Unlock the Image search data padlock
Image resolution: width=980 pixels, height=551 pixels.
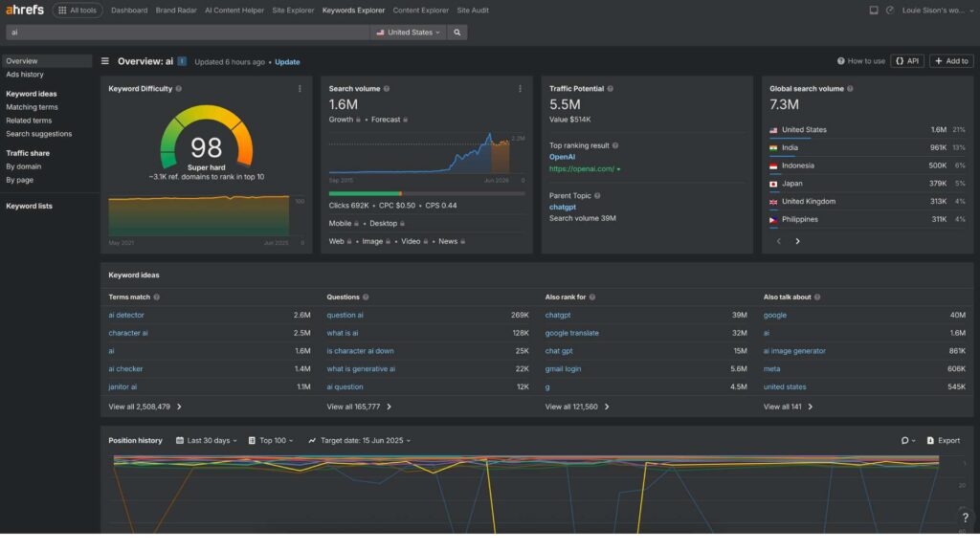tap(388, 241)
